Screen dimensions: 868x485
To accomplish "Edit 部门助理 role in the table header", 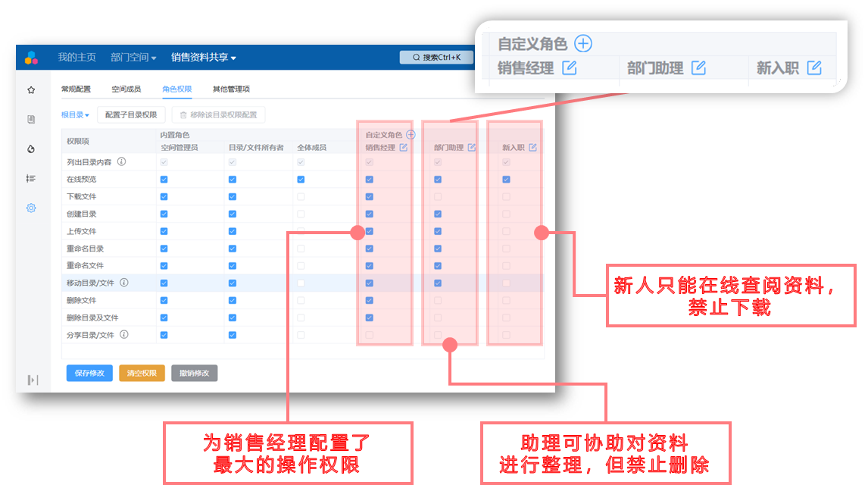I will pos(472,147).
